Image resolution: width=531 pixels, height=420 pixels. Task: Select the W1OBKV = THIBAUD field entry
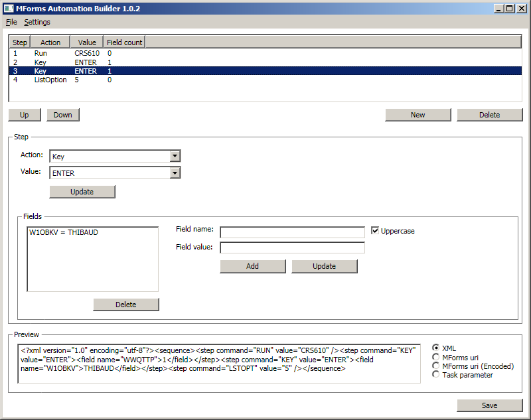pos(64,233)
